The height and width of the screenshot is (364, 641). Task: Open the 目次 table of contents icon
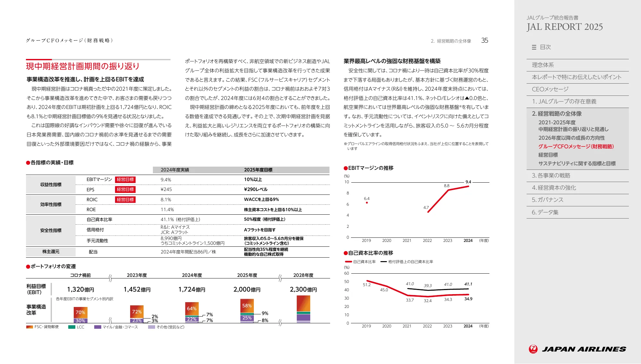[x=534, y=47]
